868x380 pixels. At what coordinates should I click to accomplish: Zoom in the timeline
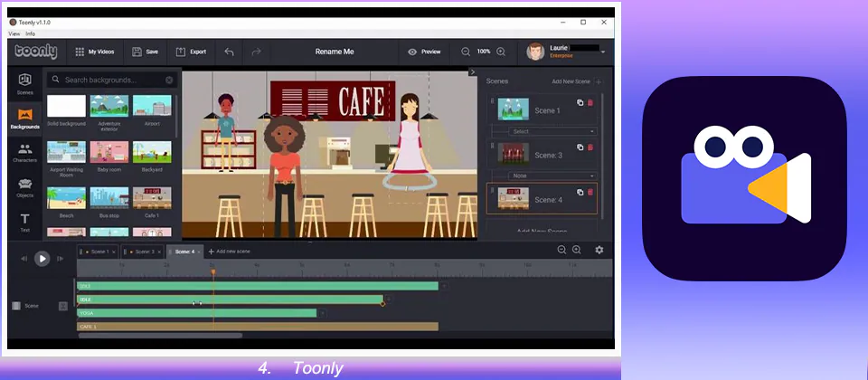tap(576, 250)
